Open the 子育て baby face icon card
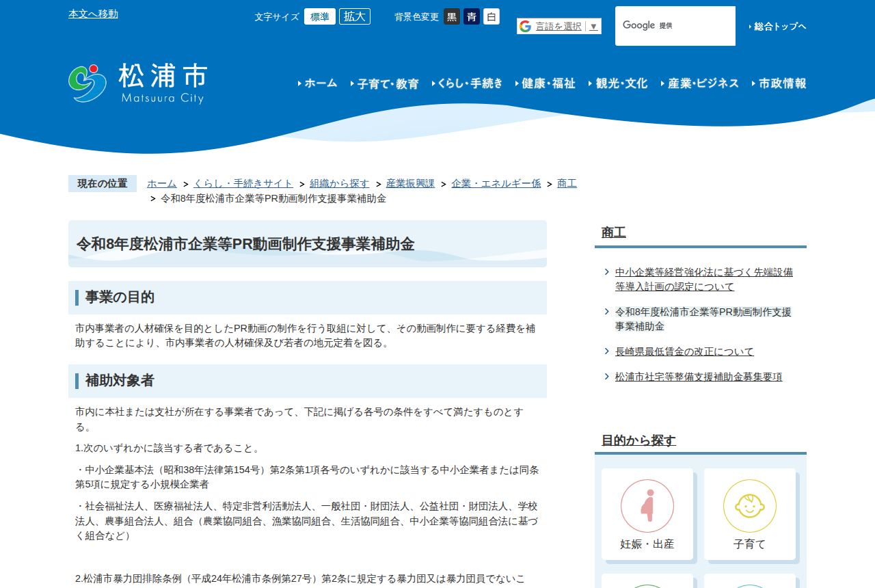This screenshot has width=875, height=588. pyautogui.click(x=750, y=513)
